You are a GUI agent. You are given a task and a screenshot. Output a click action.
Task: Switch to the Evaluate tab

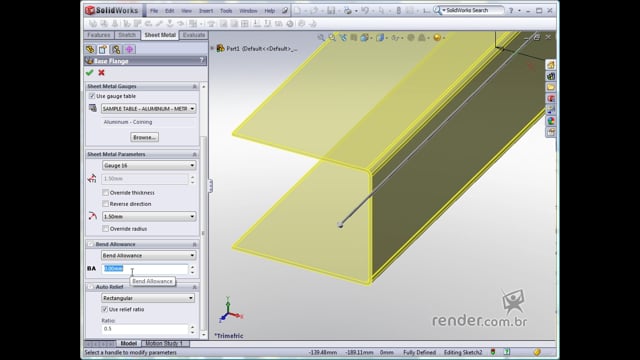coord(194,35)
